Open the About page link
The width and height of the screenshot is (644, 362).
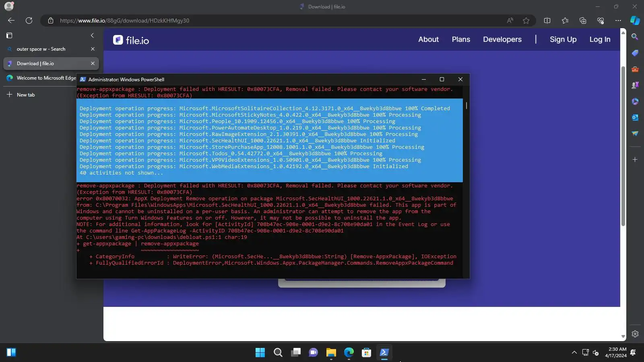pos(428,39)
